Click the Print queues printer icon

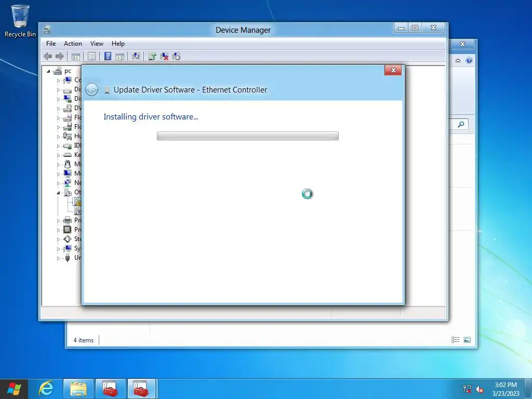point(67,220)
